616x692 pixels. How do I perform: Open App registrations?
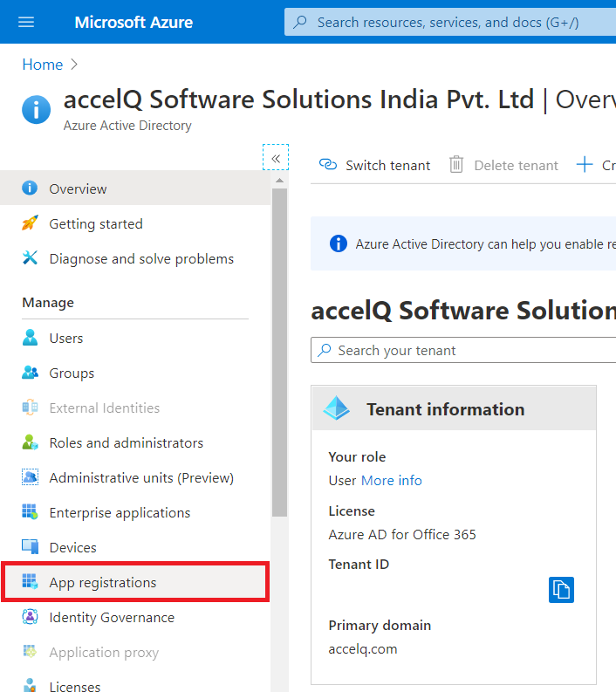tap(135, 582)
